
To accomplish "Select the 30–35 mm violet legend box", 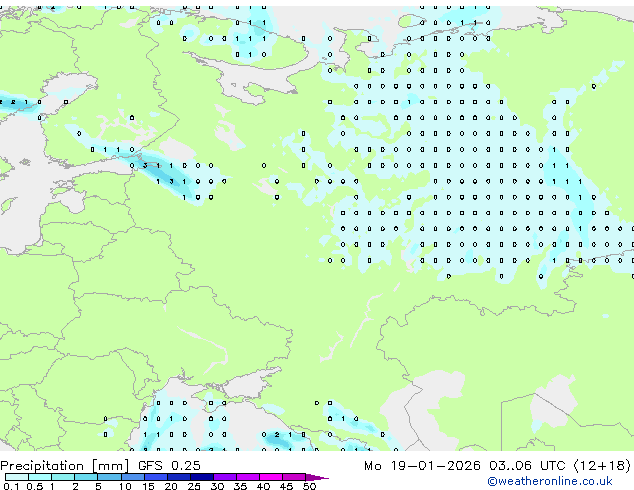I will click(x=224, y=477).
